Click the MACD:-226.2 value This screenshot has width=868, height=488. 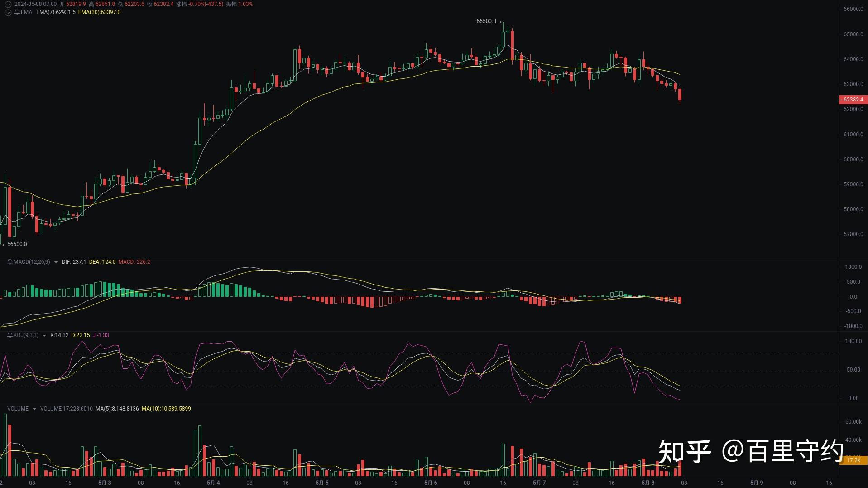point(134,262)
